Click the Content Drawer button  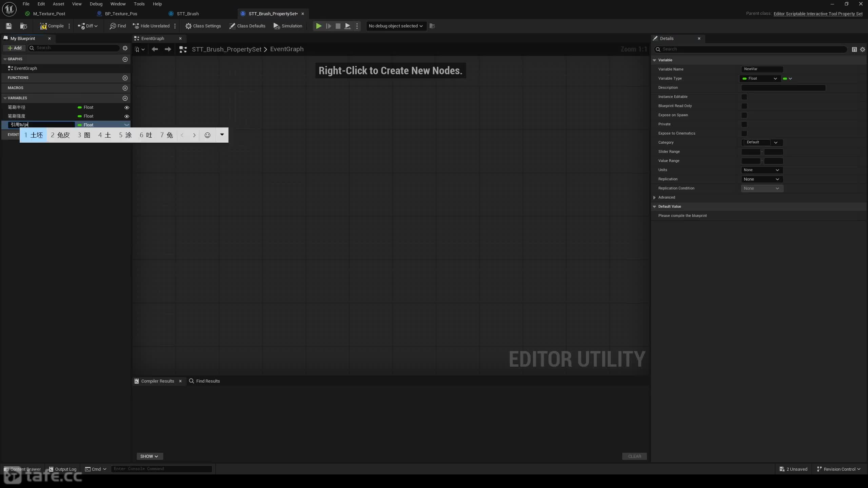pyautogui.click(x=22, y=469)
